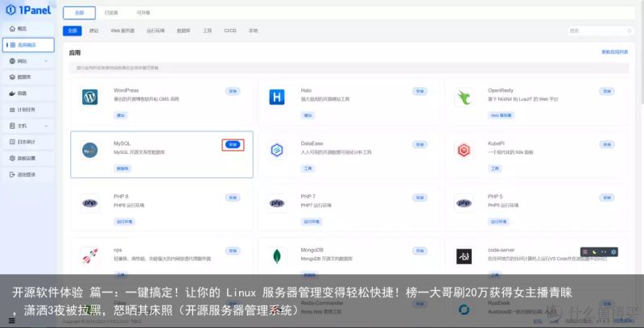The height and width of the screenshot is (328, 644).
Task: Click the 数据库 tag on MySQL card
Action: (x=122, y=168)
